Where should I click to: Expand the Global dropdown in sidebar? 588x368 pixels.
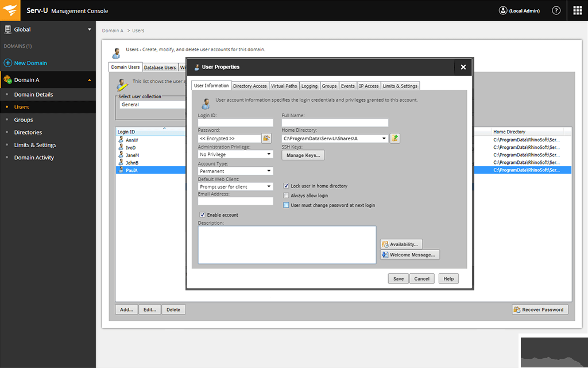89,29
